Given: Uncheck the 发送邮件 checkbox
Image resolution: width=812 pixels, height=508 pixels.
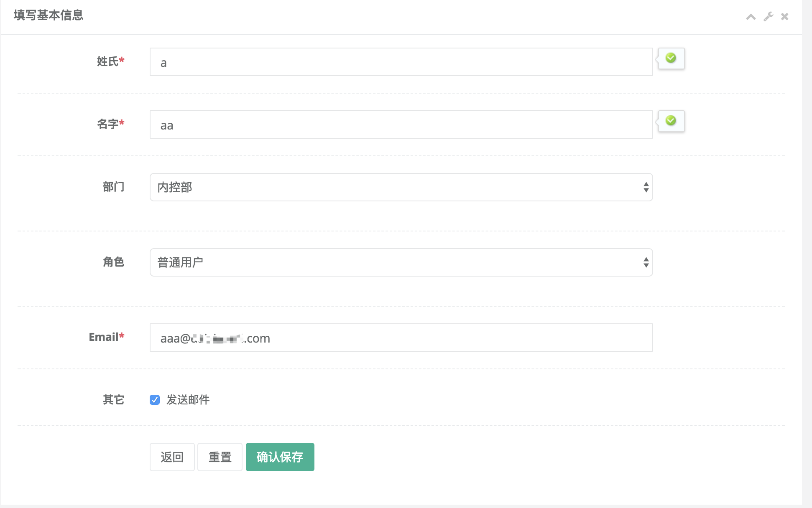Looking at the screenshot, I should click(155, 400).
